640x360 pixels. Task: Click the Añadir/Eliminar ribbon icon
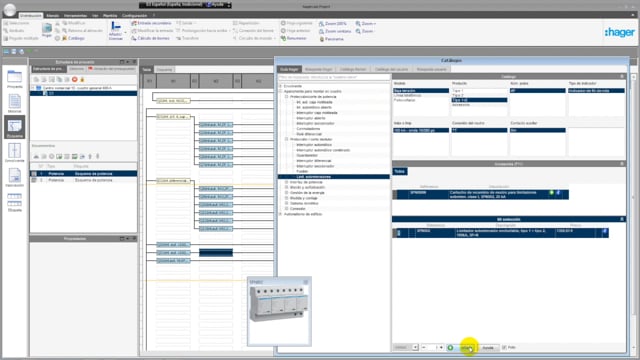point(116,31)
